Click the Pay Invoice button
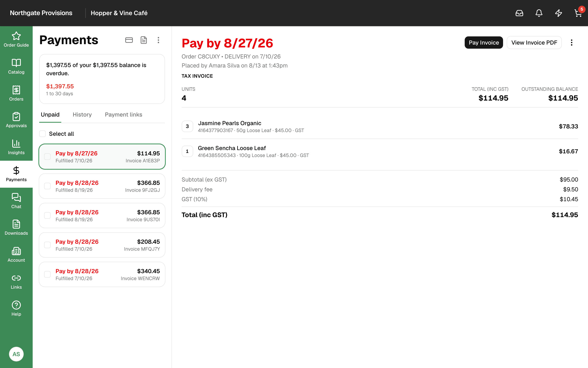 coord(484,43)
